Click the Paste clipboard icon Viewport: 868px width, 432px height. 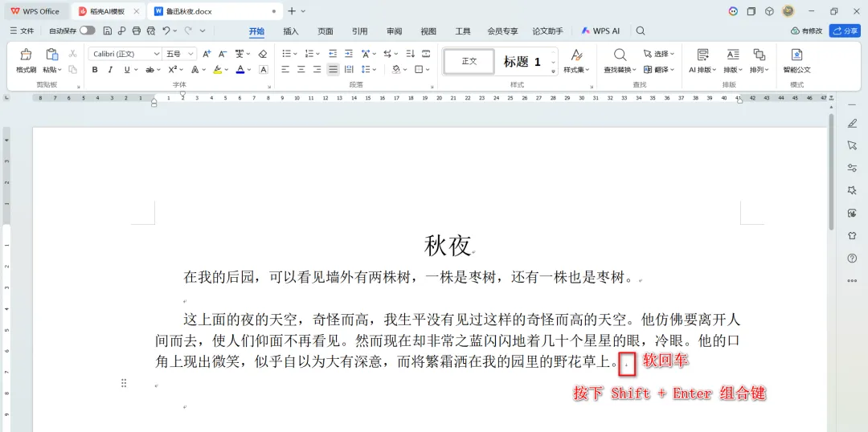pyautogui.click(x=52, y=55)
